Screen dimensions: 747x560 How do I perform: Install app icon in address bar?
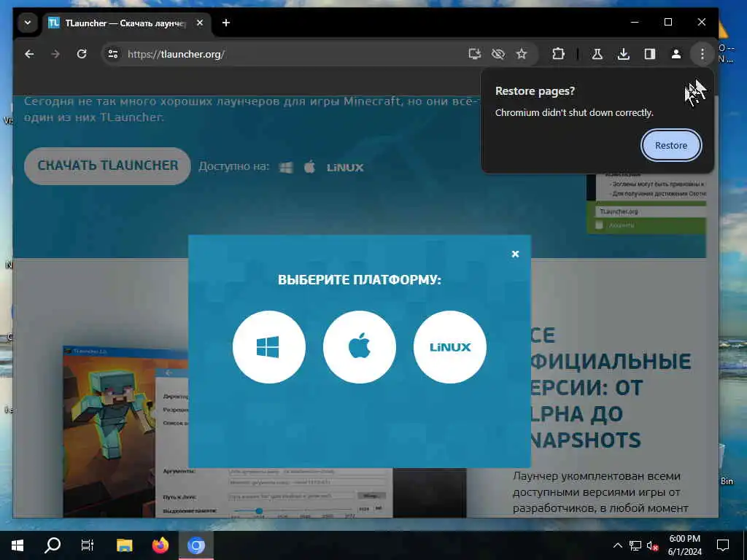[474, 54]
